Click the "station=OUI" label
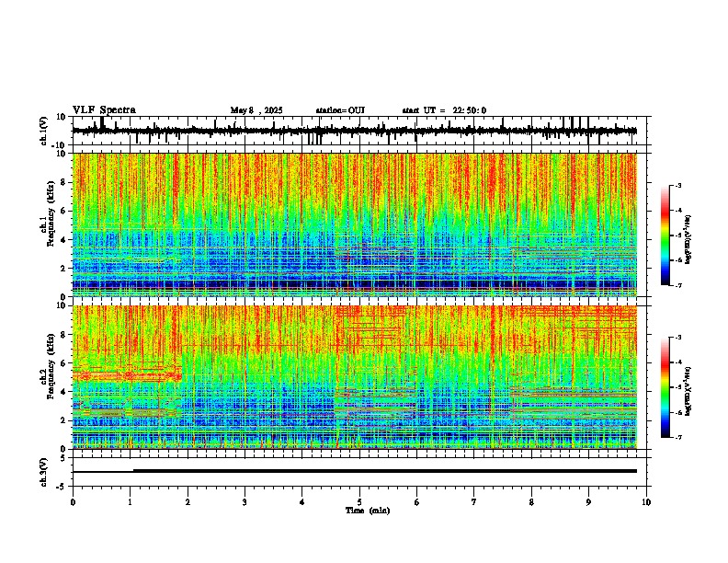The image size is (728, 563). (340, 110)
